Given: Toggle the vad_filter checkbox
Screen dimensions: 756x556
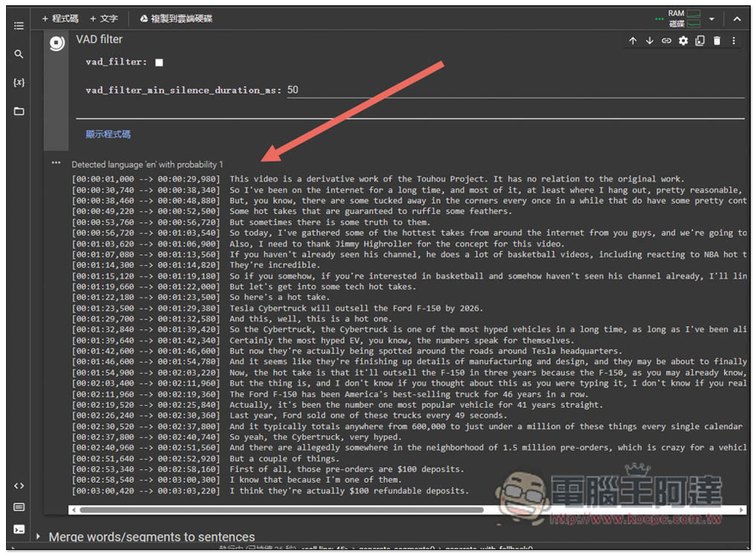Looking at the screenshot, I should pyautogui.click(x=159, y=62).
